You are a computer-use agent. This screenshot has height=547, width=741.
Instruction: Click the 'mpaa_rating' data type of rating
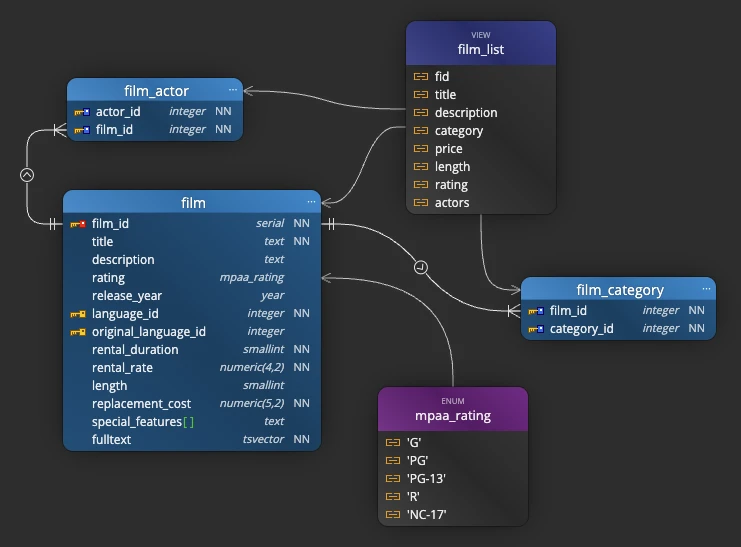click(x=251, y=278)
